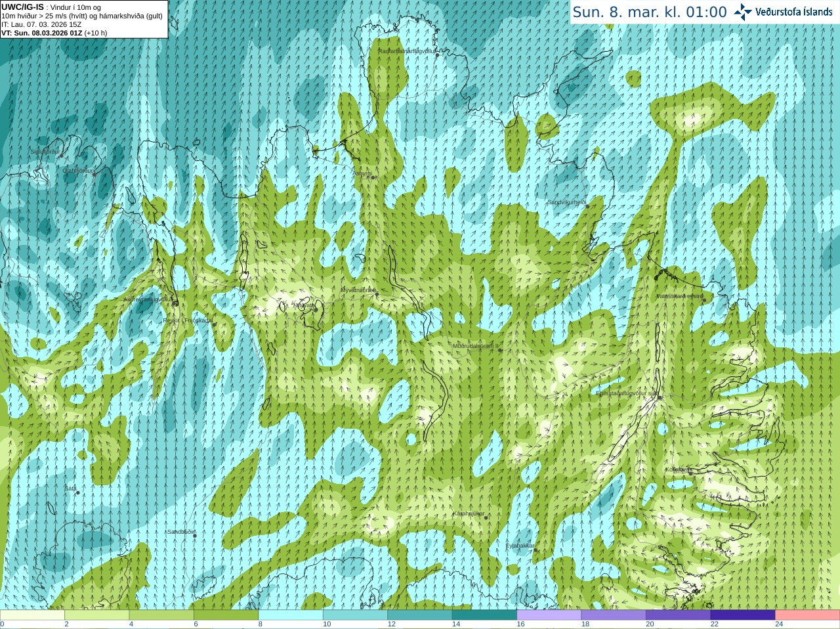The width and height of the screenshot is (840, 629).
Task: Select the Raufarhafnarflugvöllur station marker
Action: 437,54
